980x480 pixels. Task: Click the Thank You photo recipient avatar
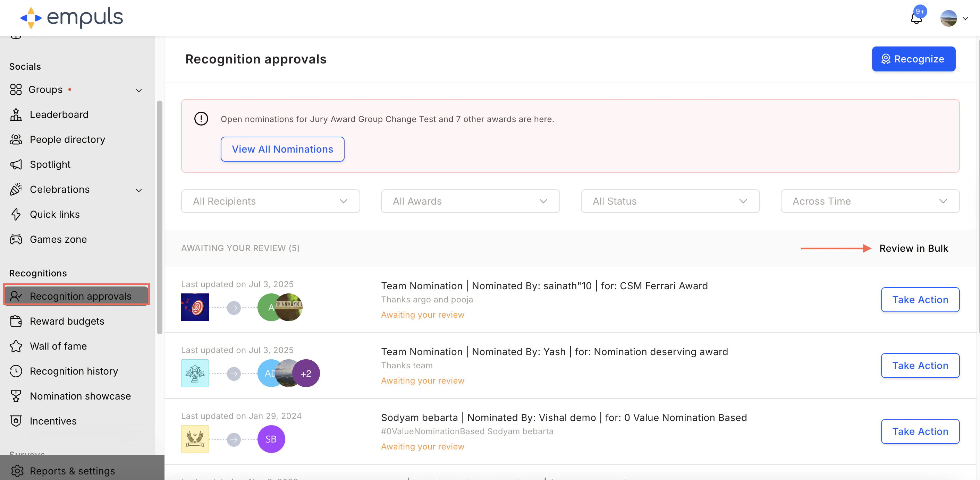coord(289,307)
